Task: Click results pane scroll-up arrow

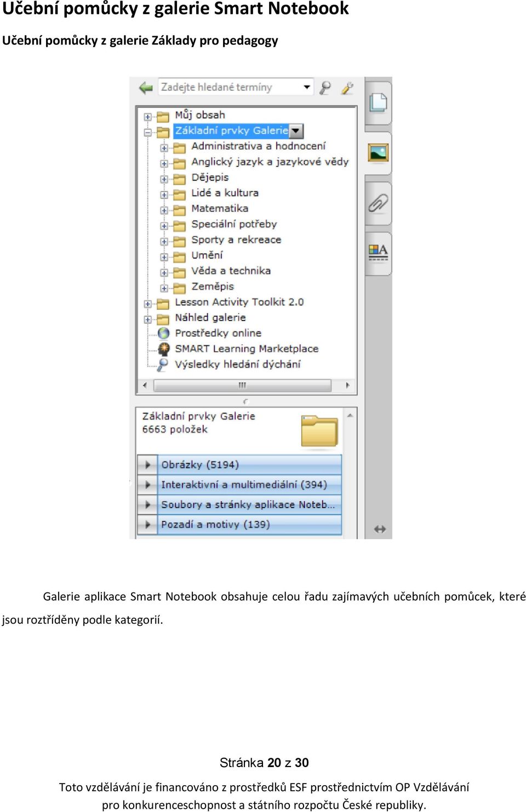Action: pyautogui.click(x=350, y=416)
